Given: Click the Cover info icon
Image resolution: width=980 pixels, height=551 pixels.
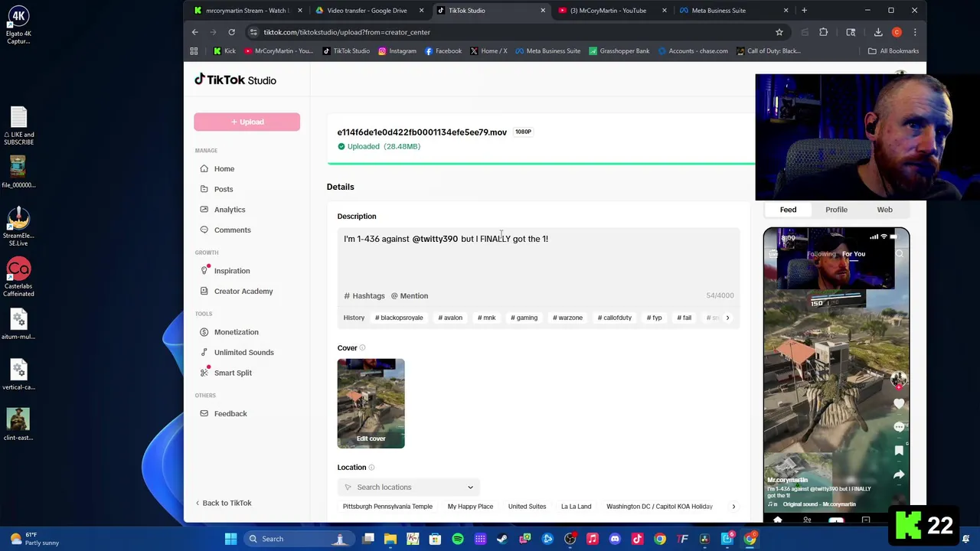Looking at the screenshot, I should [363, 348].
